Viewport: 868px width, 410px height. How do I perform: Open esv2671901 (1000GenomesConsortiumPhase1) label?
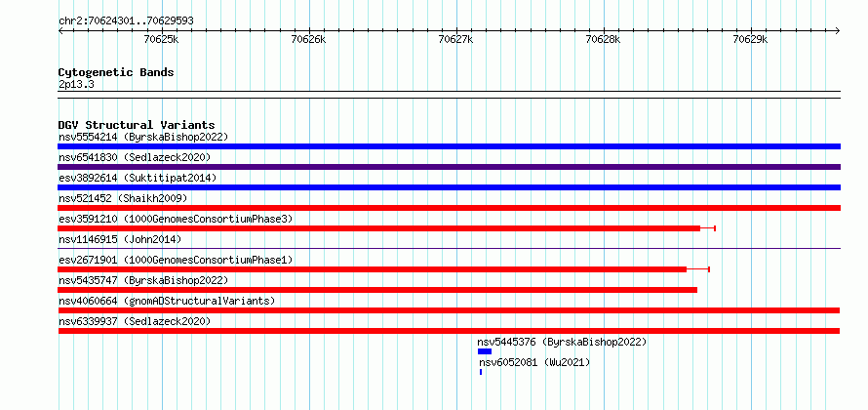pos(176,260)
